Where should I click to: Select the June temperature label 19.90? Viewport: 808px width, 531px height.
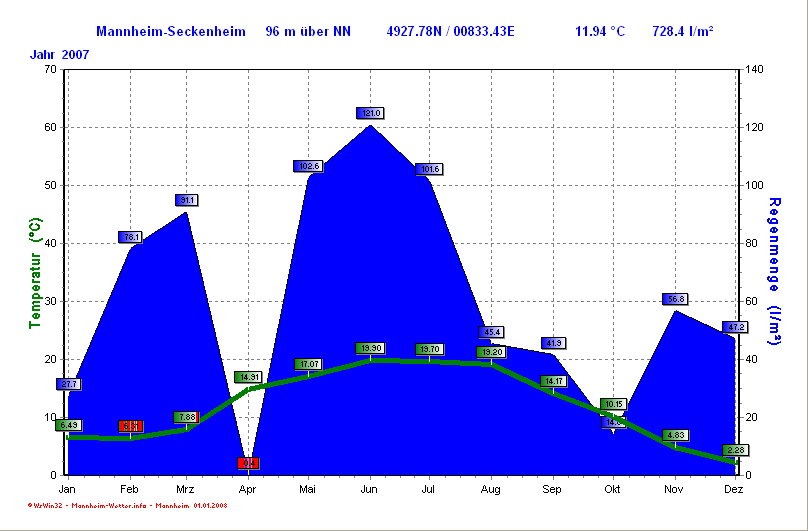tap(370, 348)
